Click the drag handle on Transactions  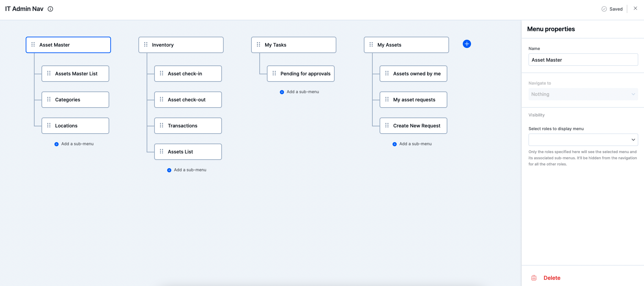[x=162, y=125]
